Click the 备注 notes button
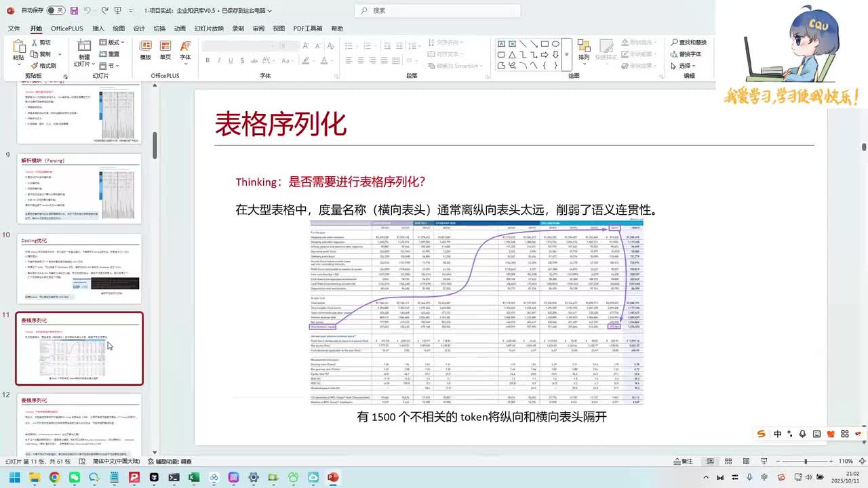Viewport: 868px width, 488px height. pos(683,461)
